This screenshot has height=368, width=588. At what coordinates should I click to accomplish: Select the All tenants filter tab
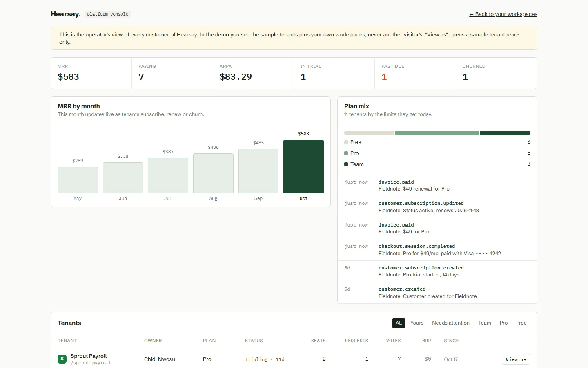tap(399, 323)
